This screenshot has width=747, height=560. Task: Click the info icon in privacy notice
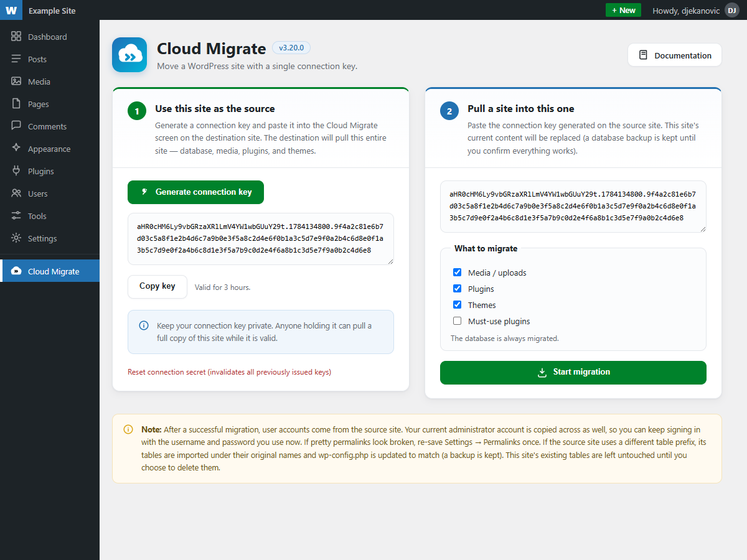[x=144, y=325]
